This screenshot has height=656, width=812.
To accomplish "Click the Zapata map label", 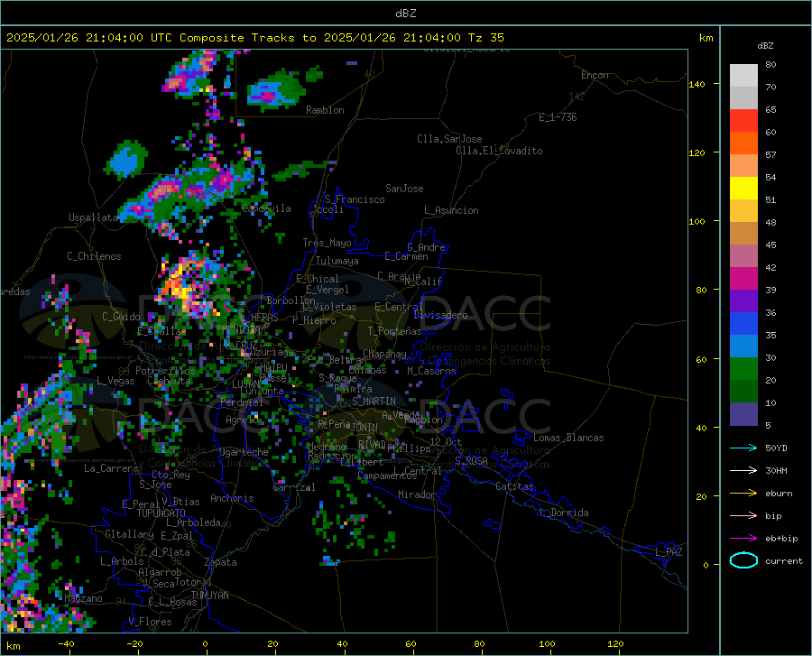I will point(221,562).
